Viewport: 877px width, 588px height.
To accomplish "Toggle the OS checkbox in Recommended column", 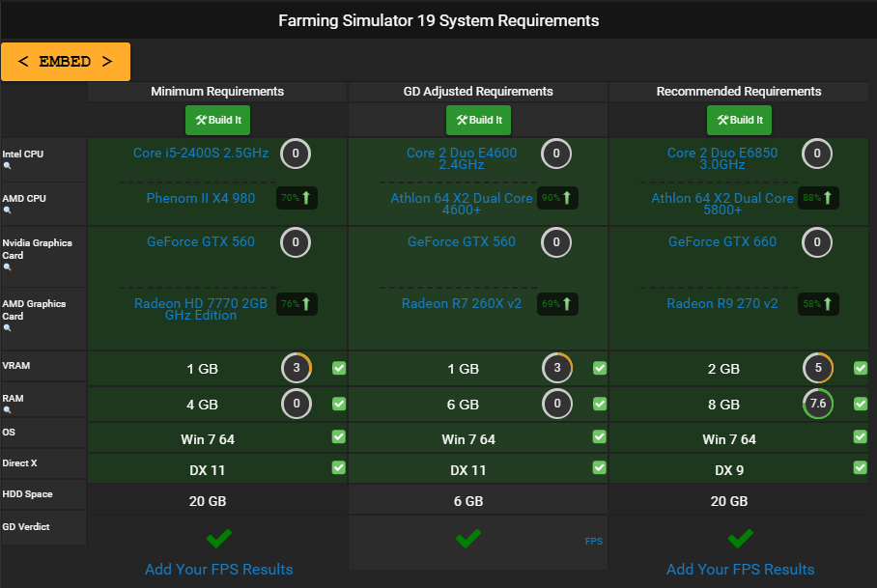I will click(x=861, y=436).
